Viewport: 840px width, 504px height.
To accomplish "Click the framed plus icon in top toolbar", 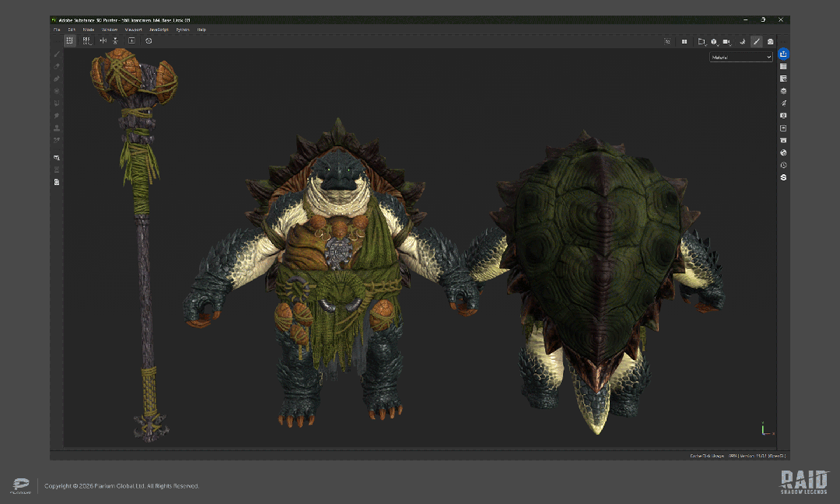I will (131, 40).
